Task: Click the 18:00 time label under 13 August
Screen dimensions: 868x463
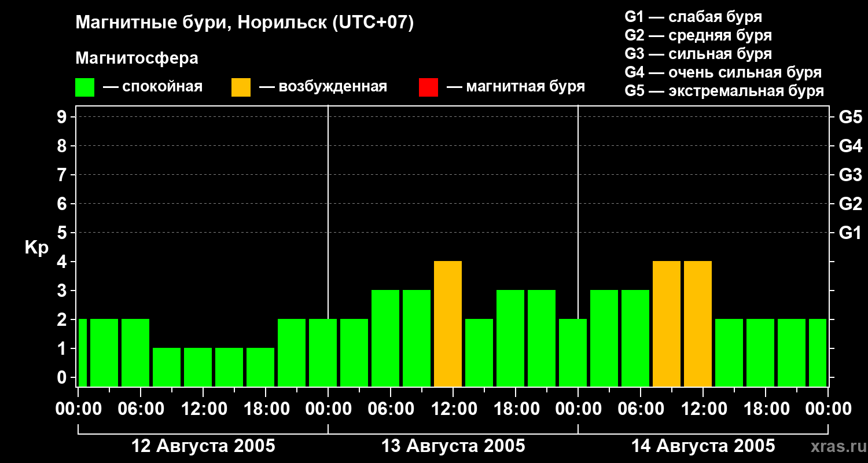Action: (516, 409)
